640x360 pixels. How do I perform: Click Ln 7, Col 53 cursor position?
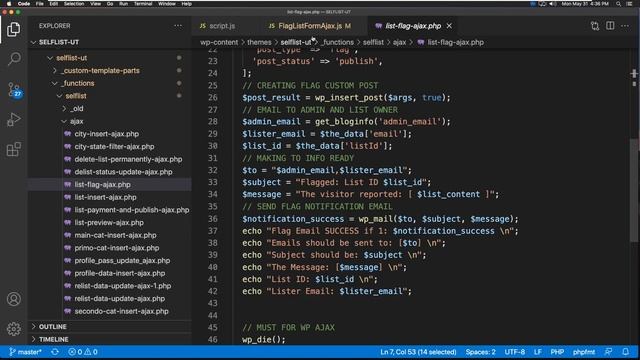[x=418, y=352]
